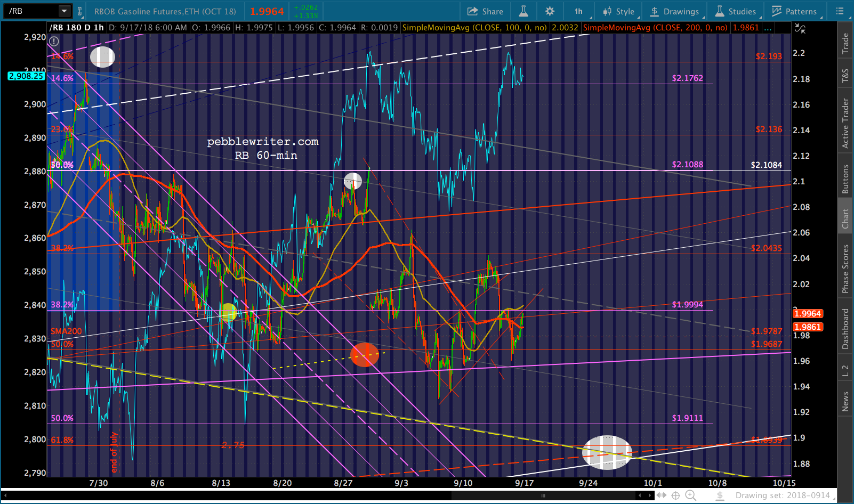Click the $2.136 price level label
854x504 pixels.
coord(769,129)
